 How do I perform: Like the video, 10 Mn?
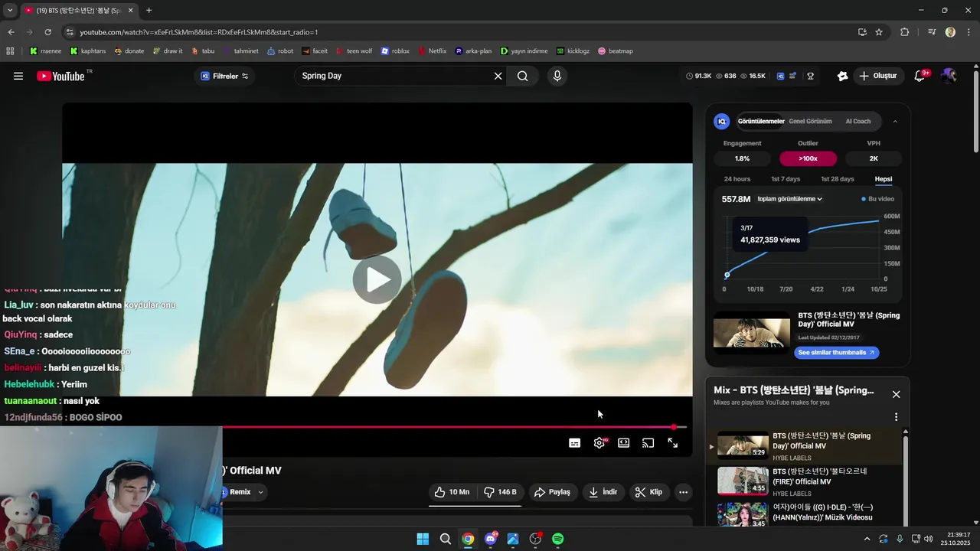[x=452, y=492]
